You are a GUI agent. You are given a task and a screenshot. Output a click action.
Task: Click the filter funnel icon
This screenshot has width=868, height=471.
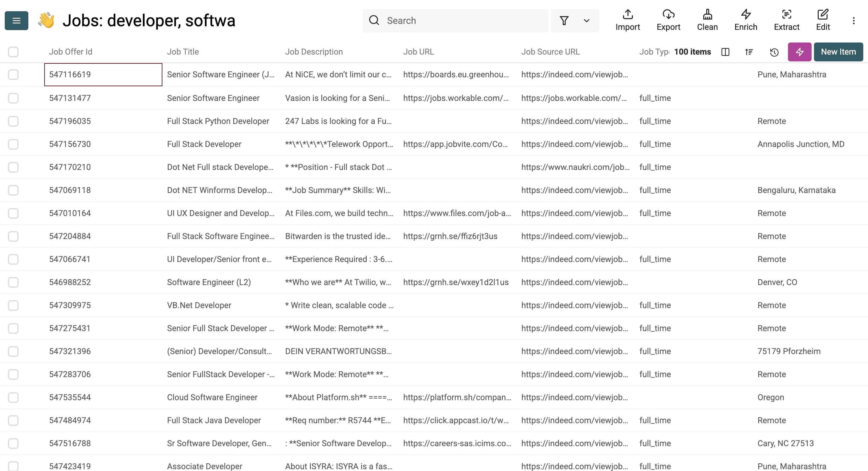click(x=564, y=21)
